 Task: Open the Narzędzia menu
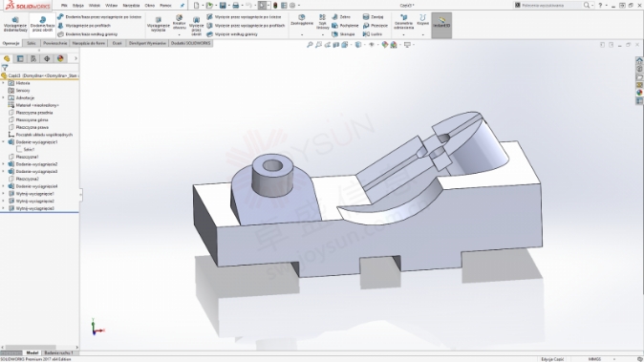[131, 6]
